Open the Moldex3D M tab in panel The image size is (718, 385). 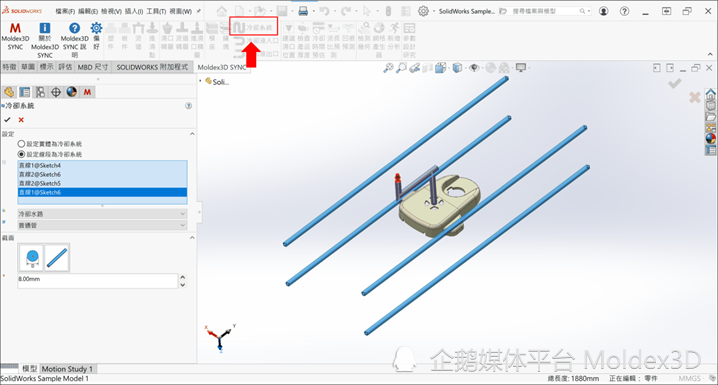pos(87,92)
